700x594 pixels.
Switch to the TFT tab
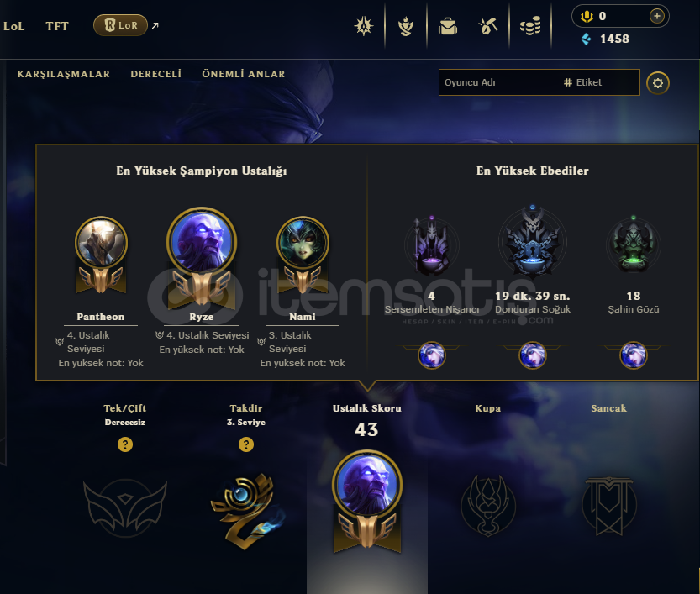pyautogui.click(x=57, y=26)
